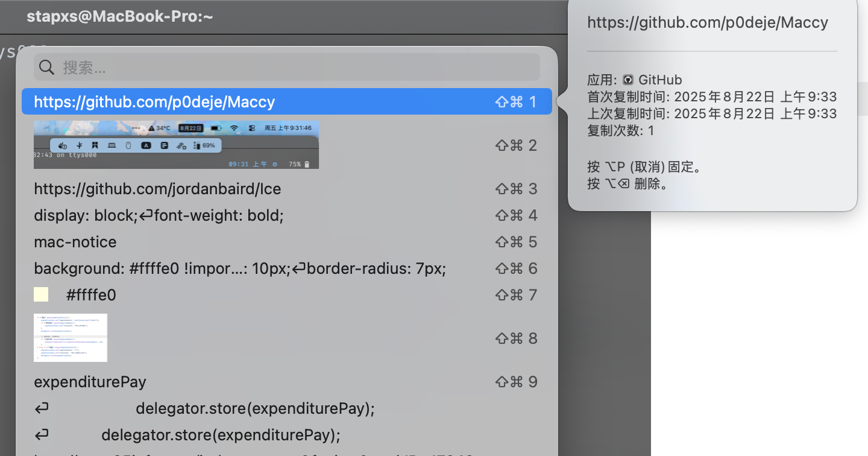Click the GitHub app icon in preview

(628, 80)
